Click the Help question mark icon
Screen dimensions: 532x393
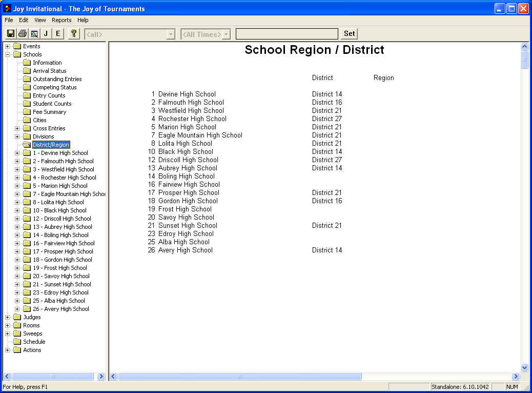pyautogui.click(x=73, y=34)
